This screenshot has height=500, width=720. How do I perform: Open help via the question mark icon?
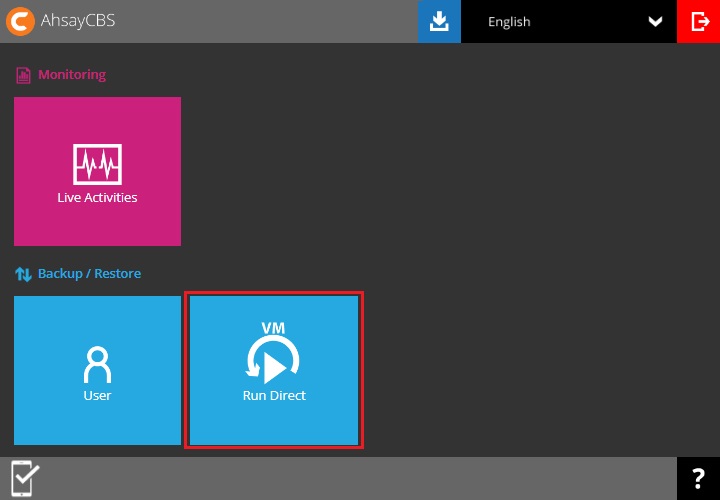(x=698, y=478)
